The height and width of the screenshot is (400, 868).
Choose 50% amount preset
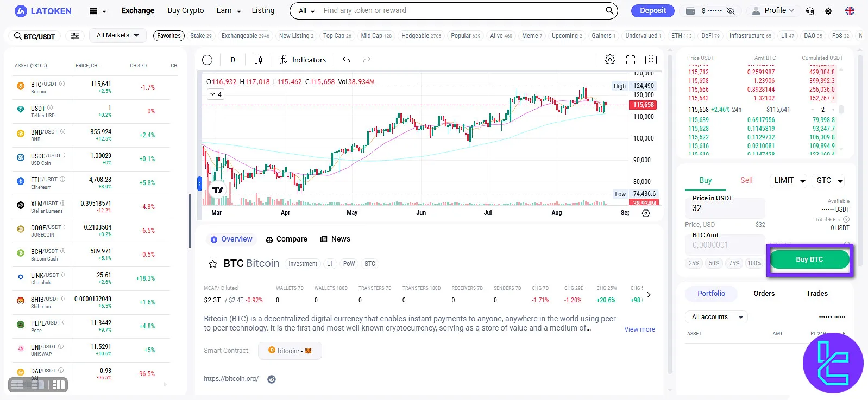[x=714, y=263]
